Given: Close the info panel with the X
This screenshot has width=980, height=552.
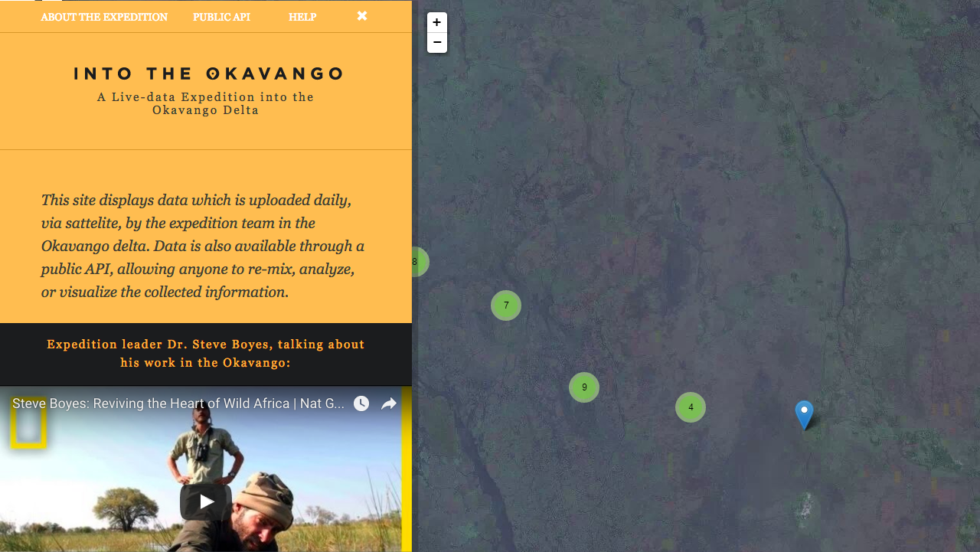Looking at the screenshot, I should [x=362, y=16].
